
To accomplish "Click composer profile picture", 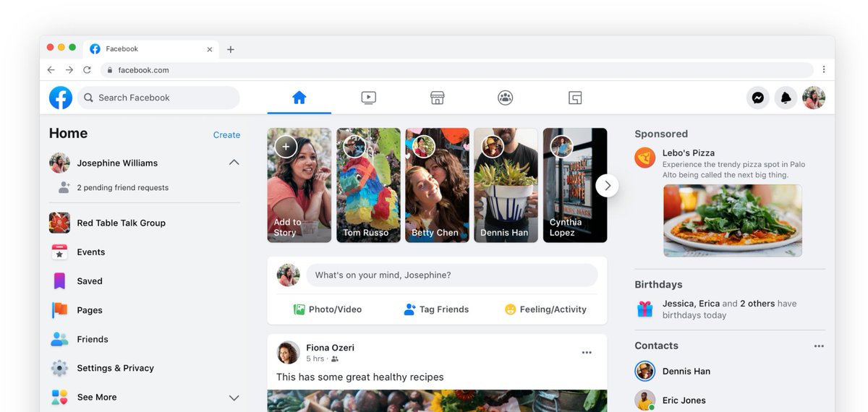I will point(289,275).
